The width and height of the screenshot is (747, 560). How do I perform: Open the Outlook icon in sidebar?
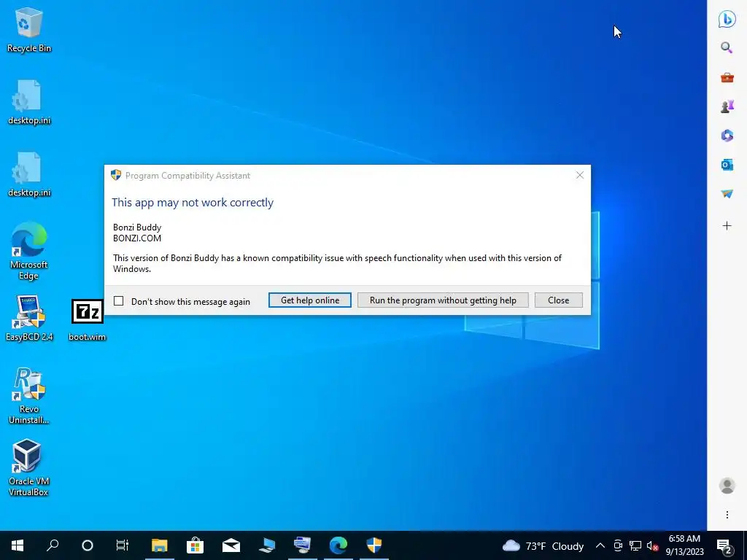[x=727, y=165]
